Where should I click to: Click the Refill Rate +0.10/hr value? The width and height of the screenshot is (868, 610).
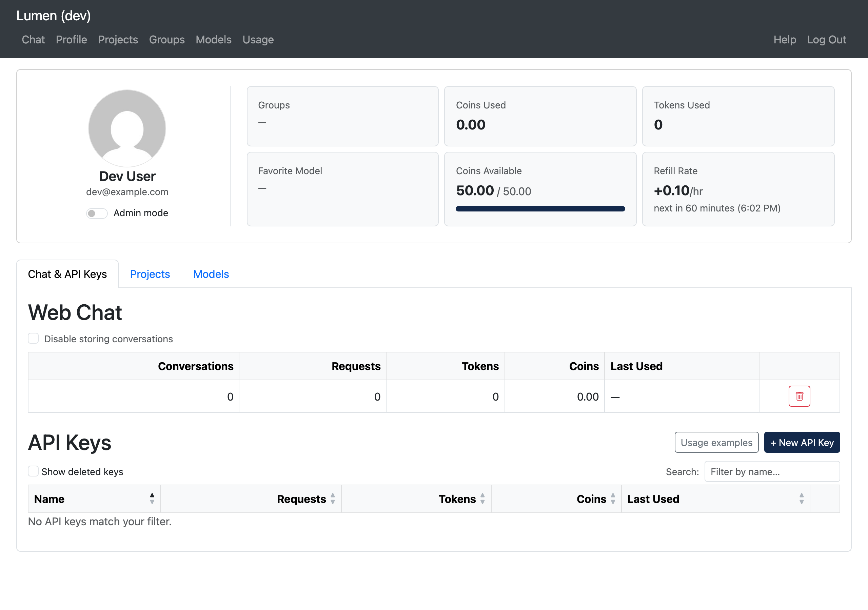[678, 190]
